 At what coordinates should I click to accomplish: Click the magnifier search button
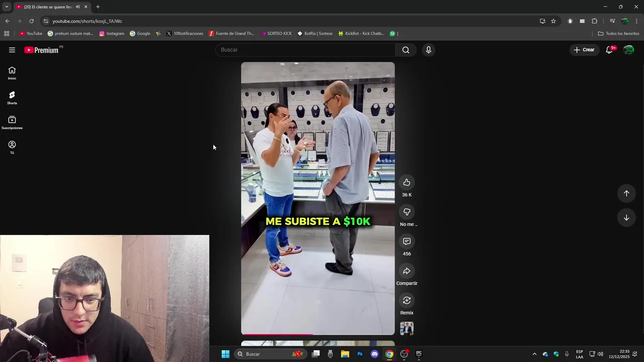coord(406,50)
